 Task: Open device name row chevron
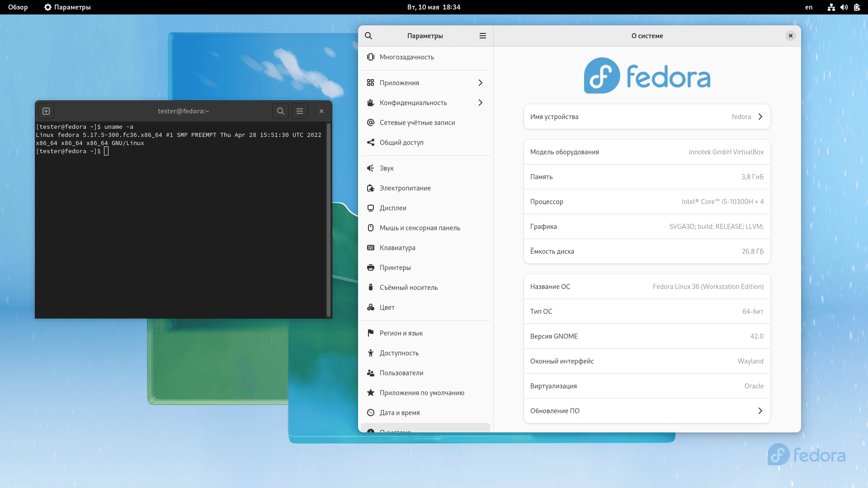pos(760,117)
